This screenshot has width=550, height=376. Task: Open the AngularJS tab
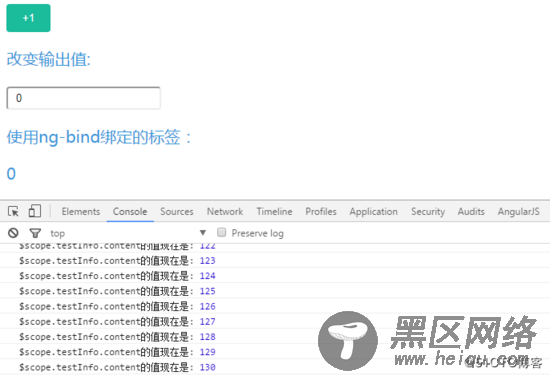(519, 212)
